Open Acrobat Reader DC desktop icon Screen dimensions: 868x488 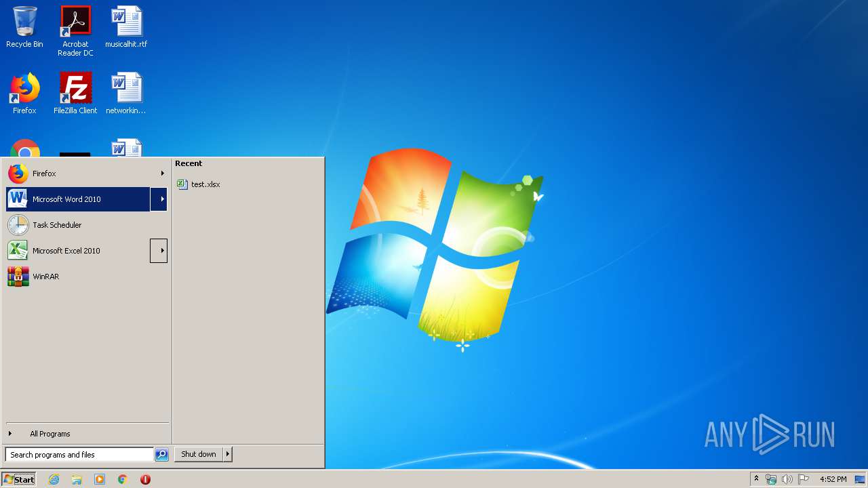click(x=75, y=30)
